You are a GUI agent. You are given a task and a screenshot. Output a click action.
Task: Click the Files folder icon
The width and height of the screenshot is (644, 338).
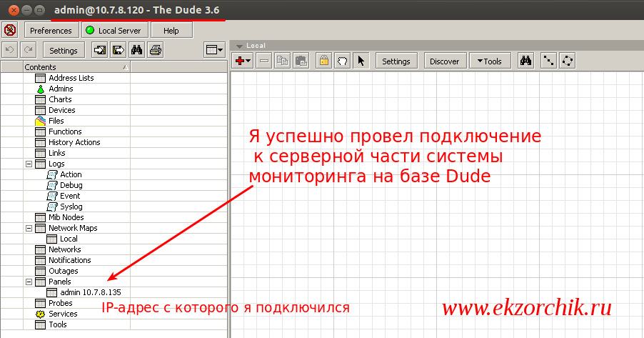tap(40, 121)
